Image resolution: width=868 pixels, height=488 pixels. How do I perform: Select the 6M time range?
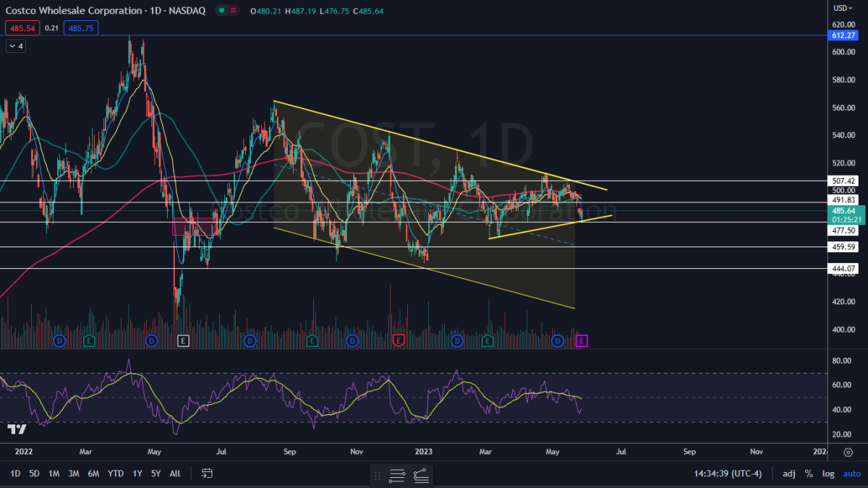[93, 474]
